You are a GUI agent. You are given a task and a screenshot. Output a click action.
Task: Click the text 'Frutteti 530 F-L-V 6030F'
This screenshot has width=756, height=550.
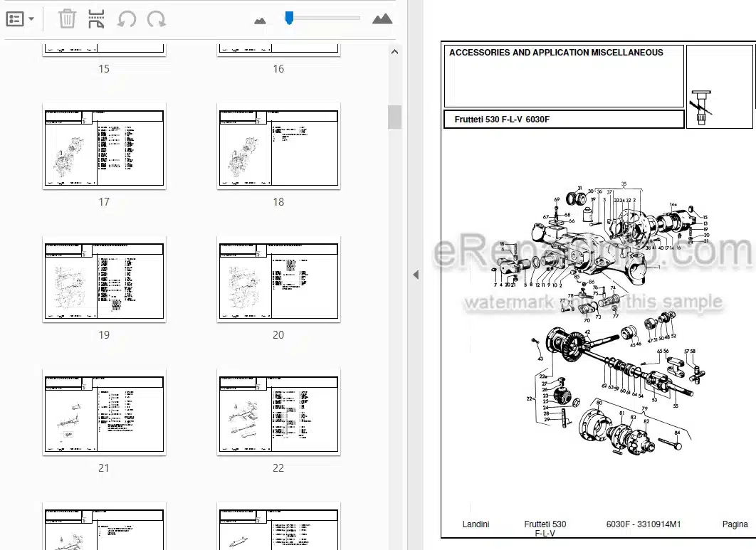[x=502, y=120]
